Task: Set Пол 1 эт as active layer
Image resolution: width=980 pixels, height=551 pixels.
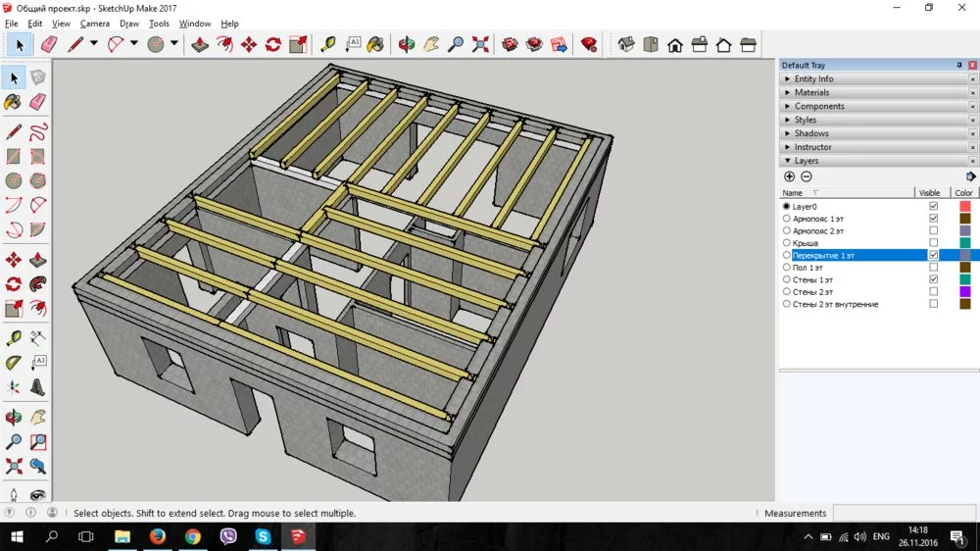Action: 786,268
